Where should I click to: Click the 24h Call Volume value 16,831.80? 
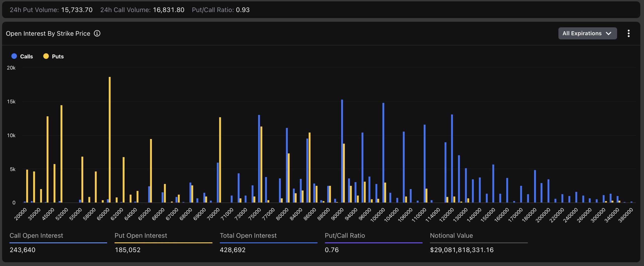168,10
